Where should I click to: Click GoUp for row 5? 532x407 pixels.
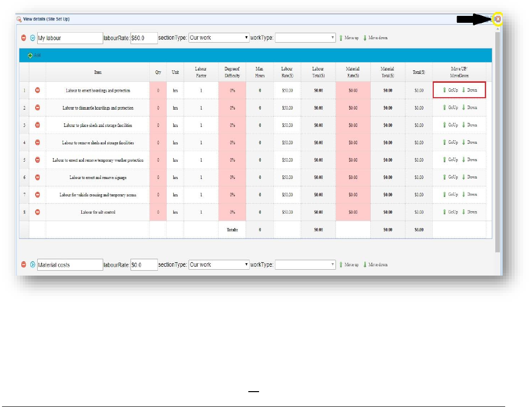[x=450, y=160]
